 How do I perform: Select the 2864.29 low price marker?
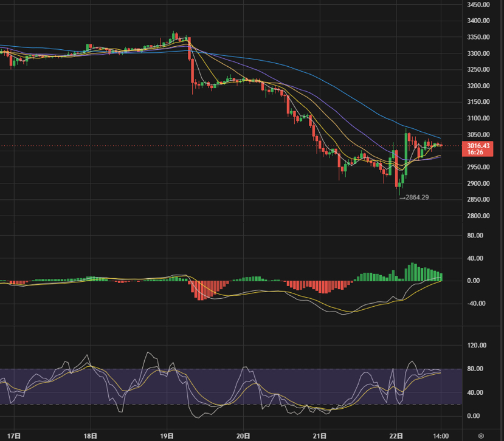click(x=417, y=197)
